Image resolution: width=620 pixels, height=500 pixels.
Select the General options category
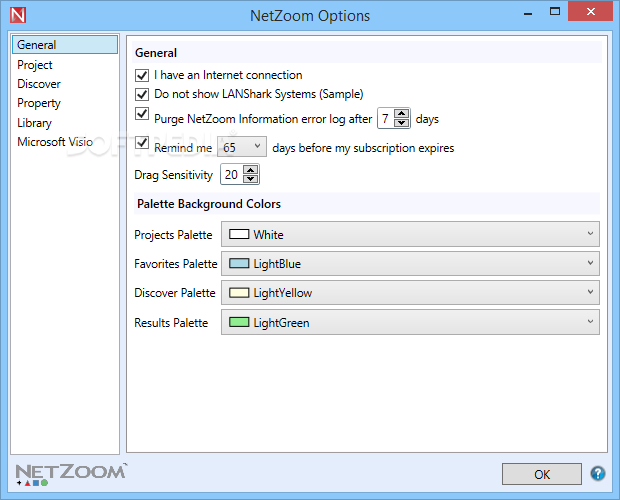coord(65,45)
